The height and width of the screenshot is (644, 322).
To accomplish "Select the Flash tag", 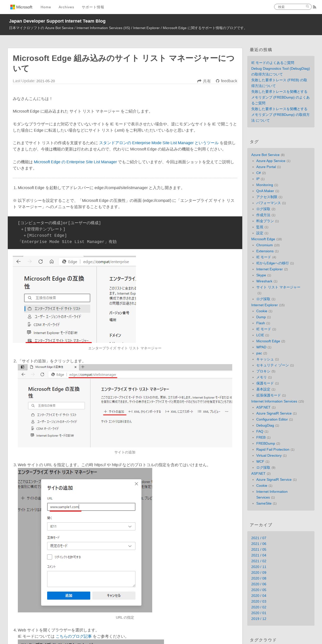I will point(261,323).
